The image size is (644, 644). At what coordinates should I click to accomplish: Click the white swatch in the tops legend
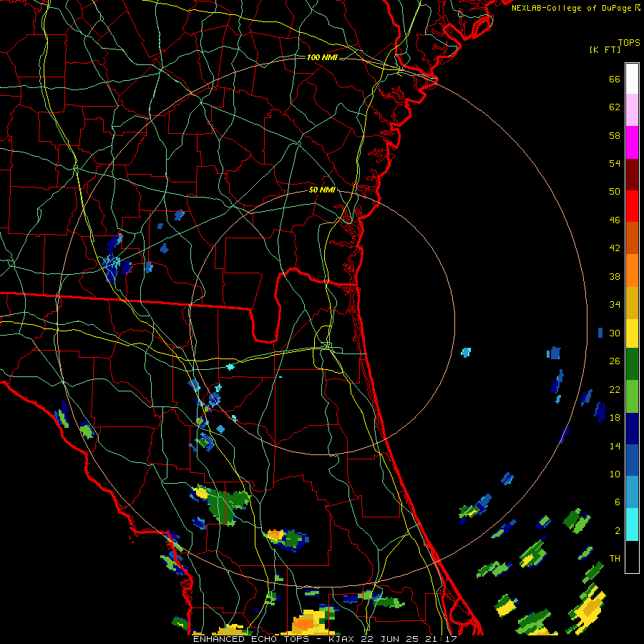632,79
